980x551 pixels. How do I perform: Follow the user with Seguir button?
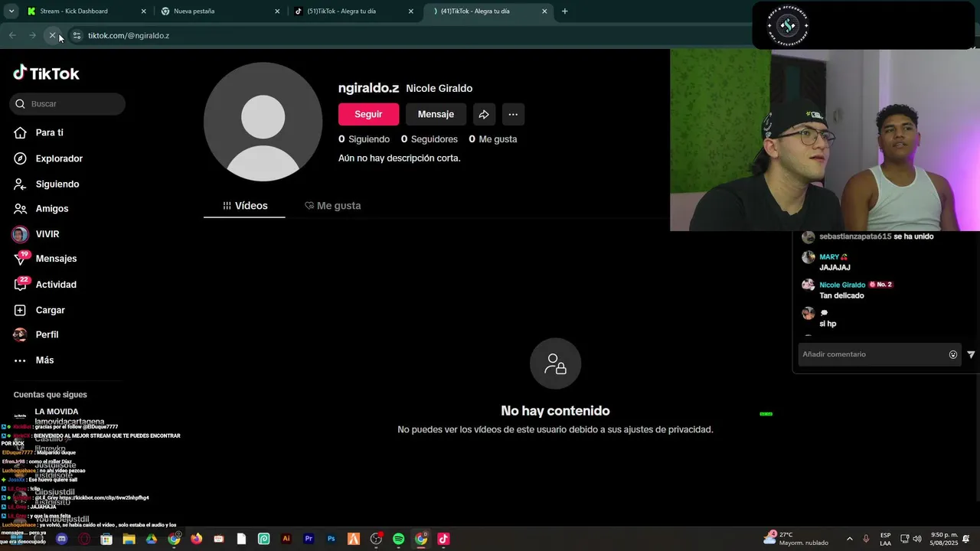click(x=368, y=114)
